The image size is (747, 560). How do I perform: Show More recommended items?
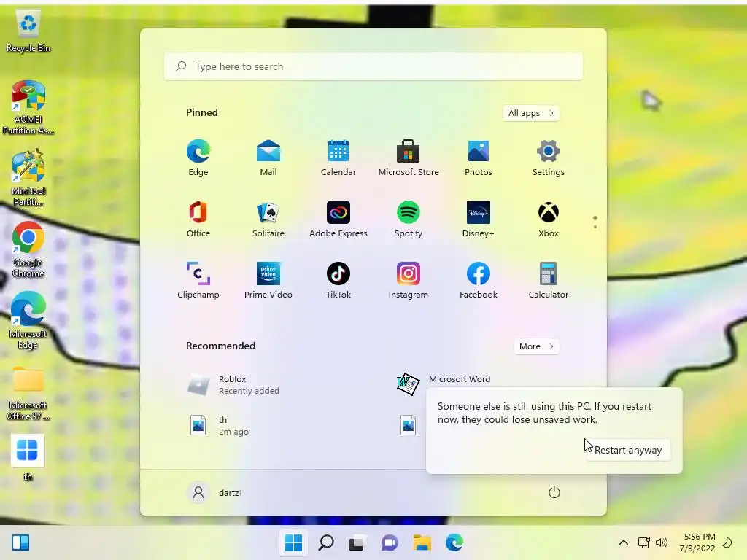(536, 346)
